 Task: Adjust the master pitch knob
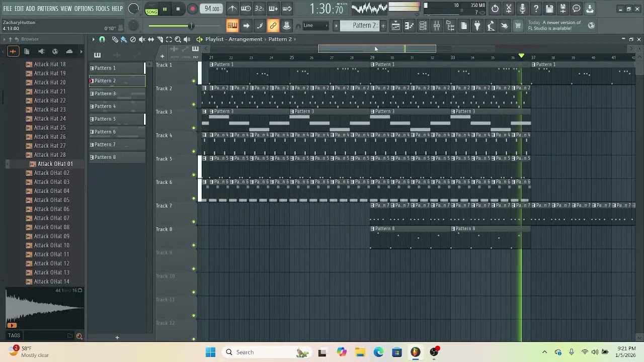pyautogui.click(x=133, y=26)
